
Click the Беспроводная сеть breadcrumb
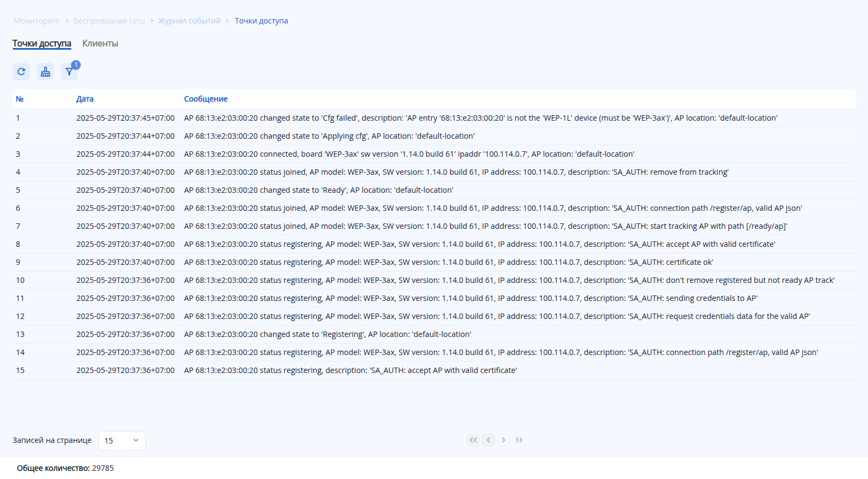109,21
